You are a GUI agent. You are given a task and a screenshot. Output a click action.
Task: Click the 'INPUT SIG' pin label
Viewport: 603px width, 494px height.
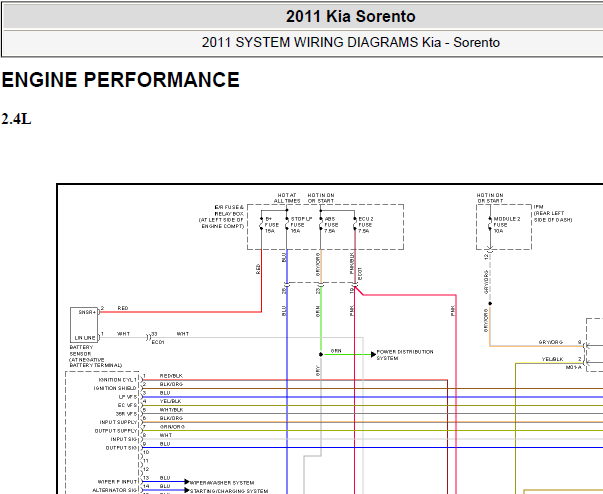coord(123,439)
